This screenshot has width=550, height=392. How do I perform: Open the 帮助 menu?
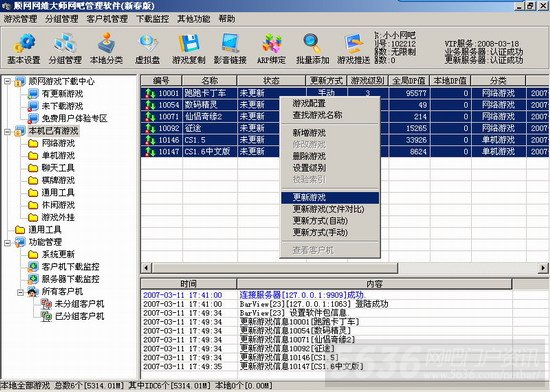point(227,19)
